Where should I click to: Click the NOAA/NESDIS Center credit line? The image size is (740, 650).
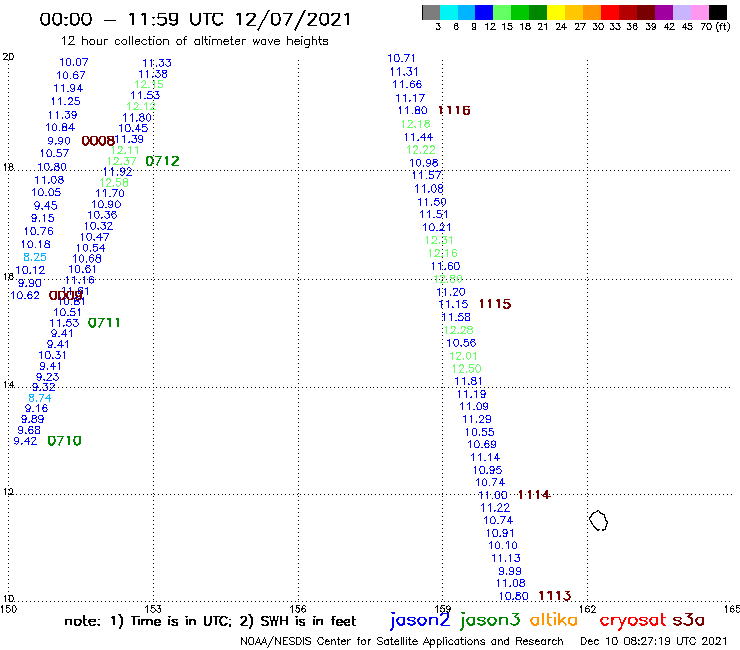point(402,641)
